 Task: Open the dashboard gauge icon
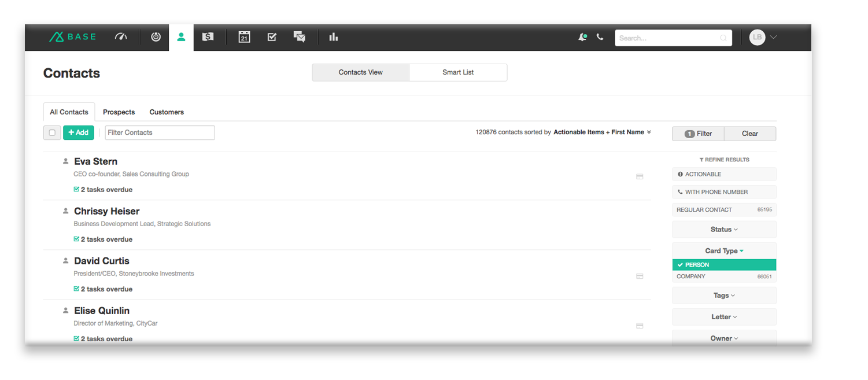click(121, 37)
